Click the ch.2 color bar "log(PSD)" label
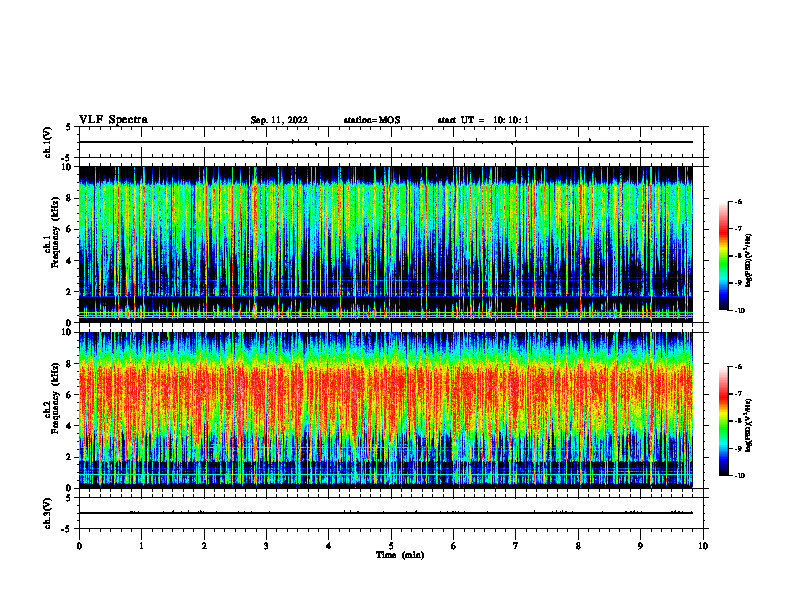The height and width of the screenshot is (612, 792). (749, 425)
